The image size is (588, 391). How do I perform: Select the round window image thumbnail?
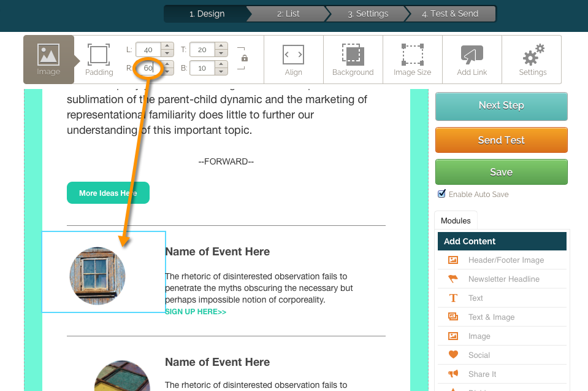(x=97, y=276)
